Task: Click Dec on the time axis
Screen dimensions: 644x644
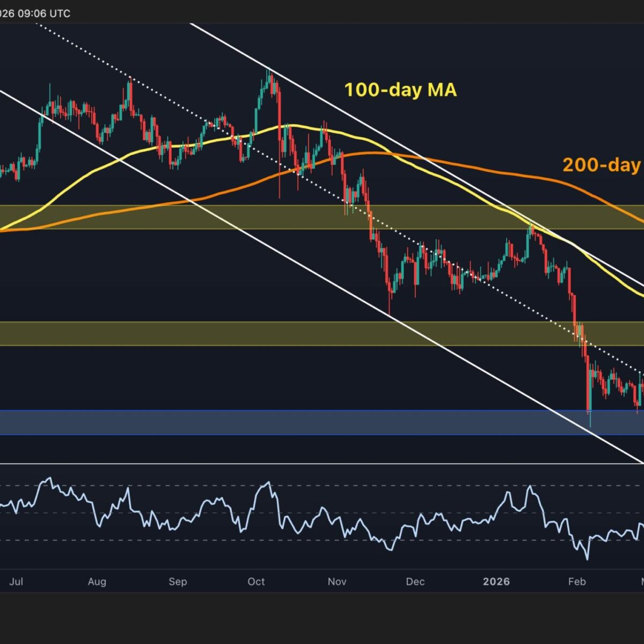Action: click(x=415, y=581)
